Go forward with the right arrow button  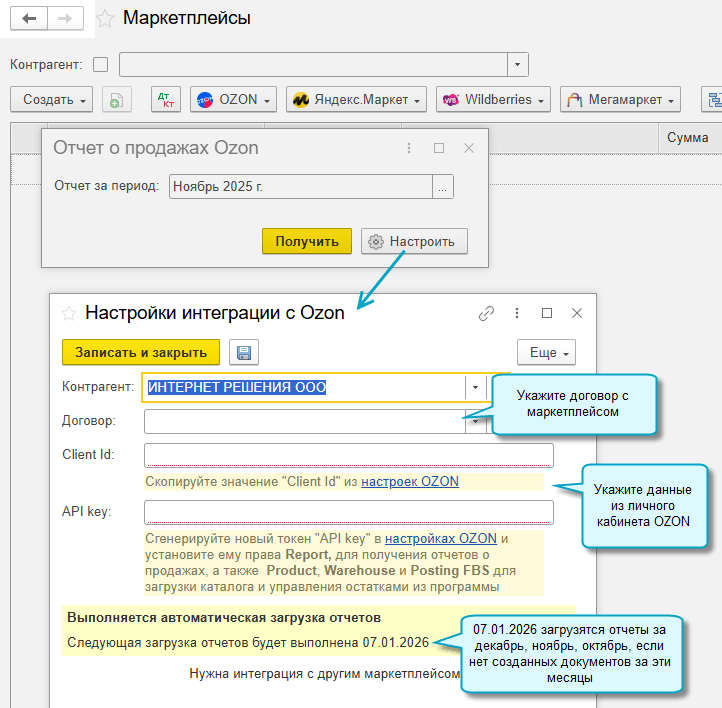(x=65, y=18)
